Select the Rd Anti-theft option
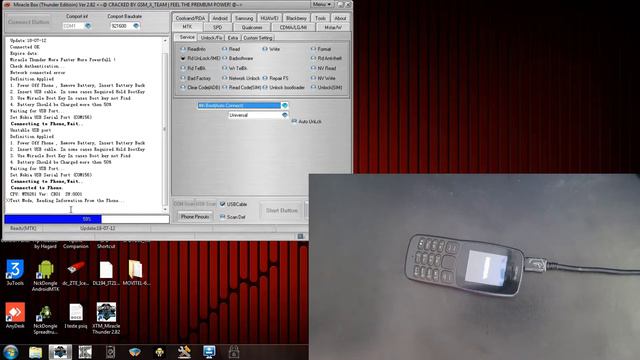 point(313,58)
